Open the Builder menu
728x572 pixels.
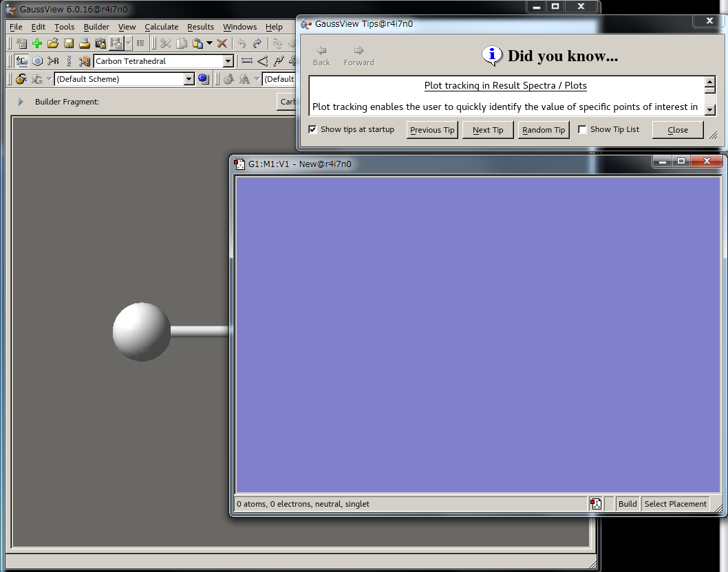click(96, 27)
